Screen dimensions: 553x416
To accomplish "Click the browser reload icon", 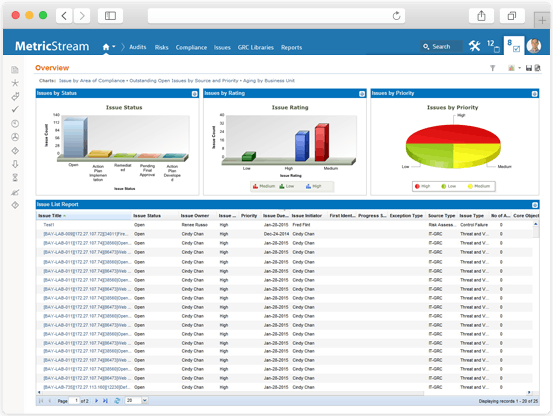I will point(396,16).
